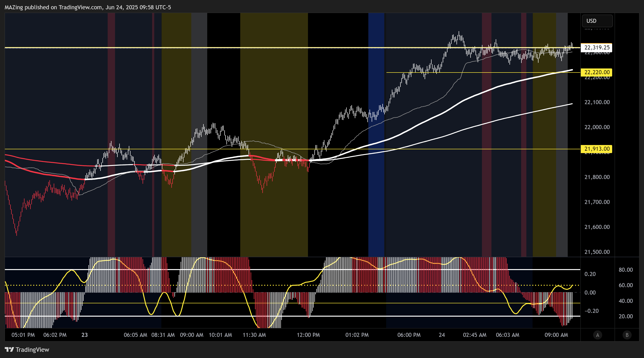
Task: Click the 12:00 PM time label
Action: coord(308,335)
